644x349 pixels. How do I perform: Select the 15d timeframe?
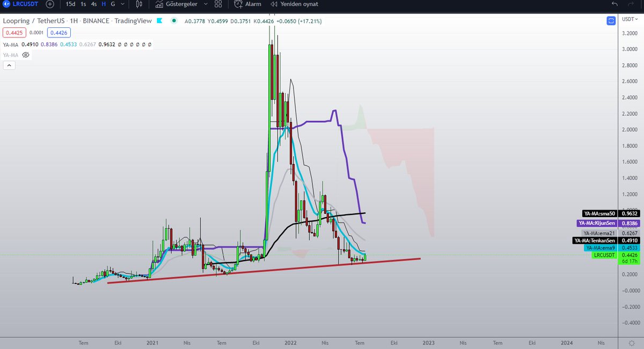[70, 4]
